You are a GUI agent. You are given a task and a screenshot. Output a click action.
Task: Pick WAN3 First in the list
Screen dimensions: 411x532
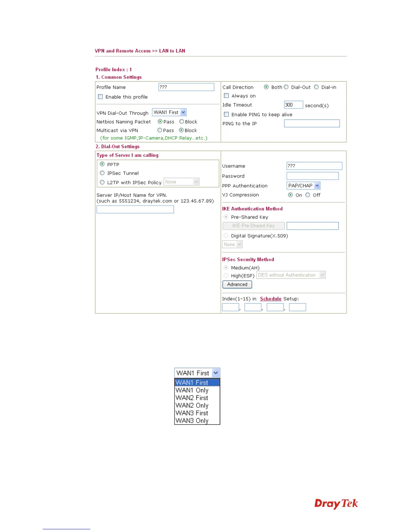[x=197, y=413]
